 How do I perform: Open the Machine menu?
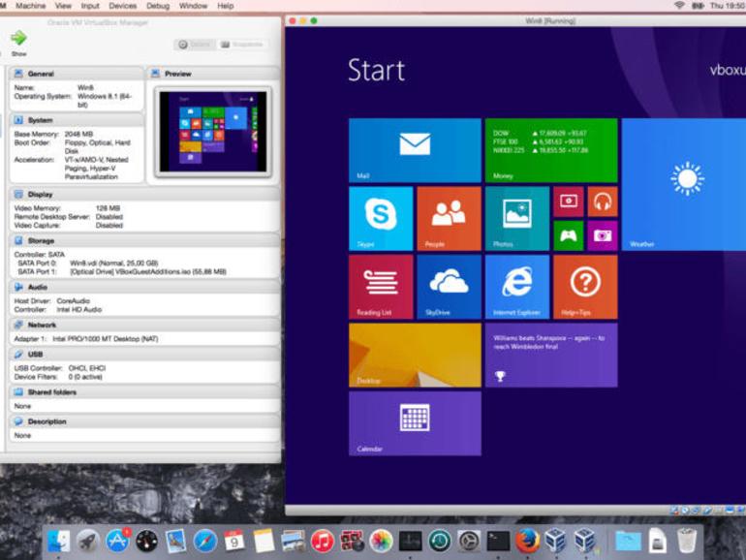(30, 6)
